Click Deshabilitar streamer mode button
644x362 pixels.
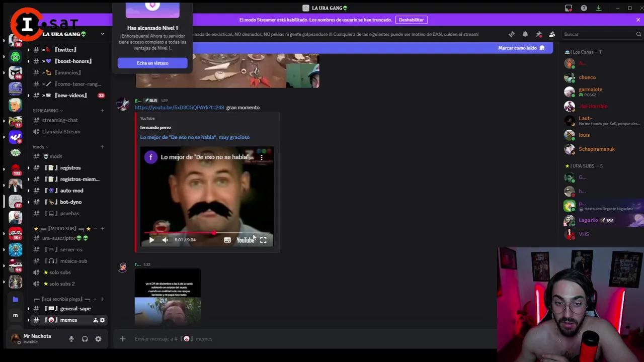411,20
